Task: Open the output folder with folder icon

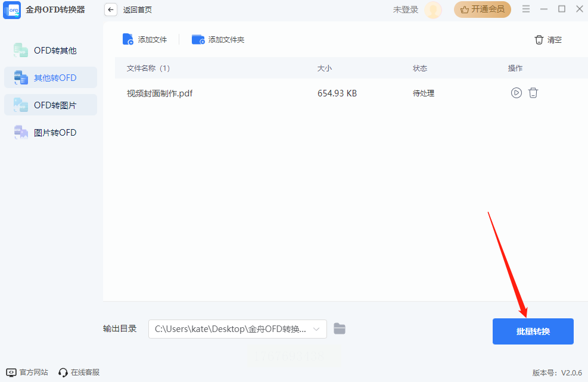Action: (340, 329)
